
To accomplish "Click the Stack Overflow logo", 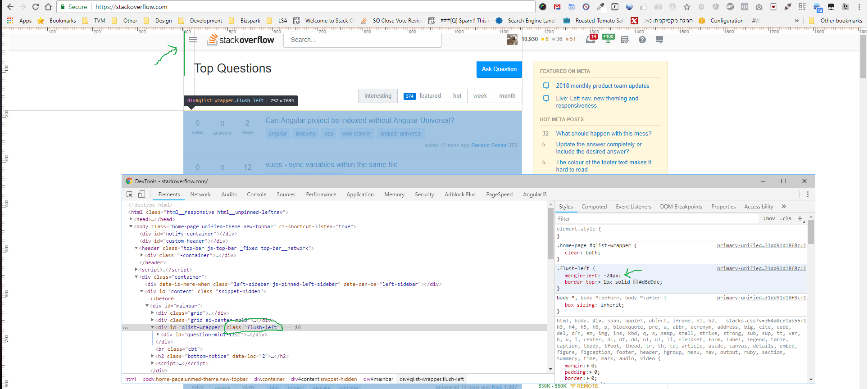I will (241, 40).
